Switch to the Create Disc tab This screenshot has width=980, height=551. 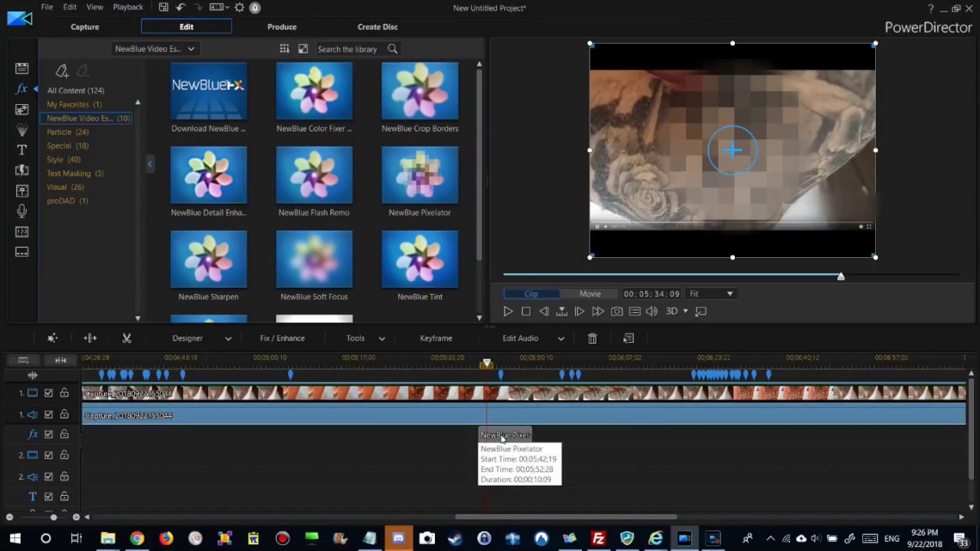(377, 27)
